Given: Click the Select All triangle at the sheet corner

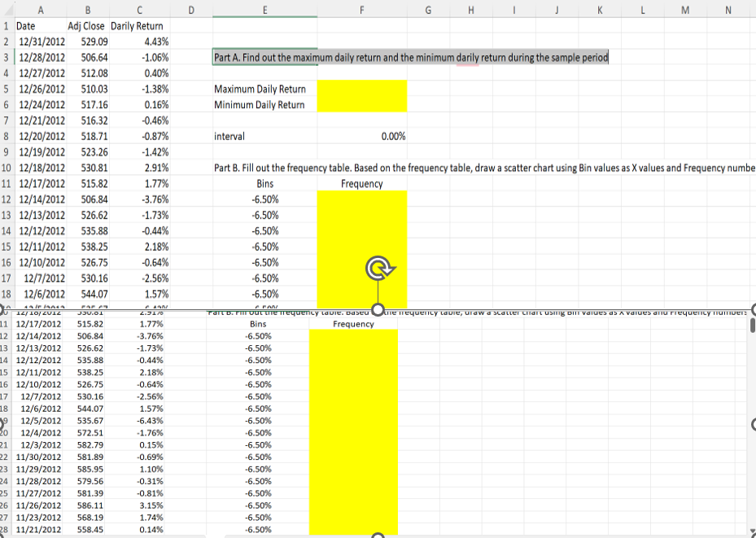Looking at the screenshot, I should click(x=9, y=9).
